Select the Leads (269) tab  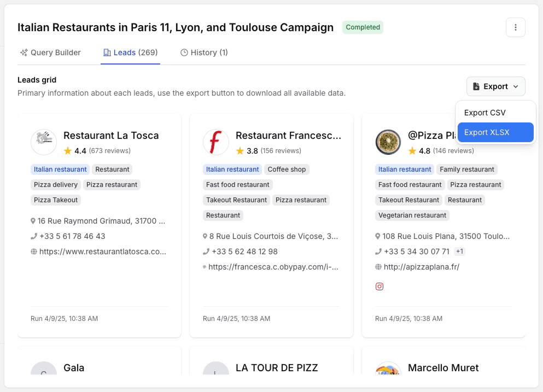pos(130,52)
